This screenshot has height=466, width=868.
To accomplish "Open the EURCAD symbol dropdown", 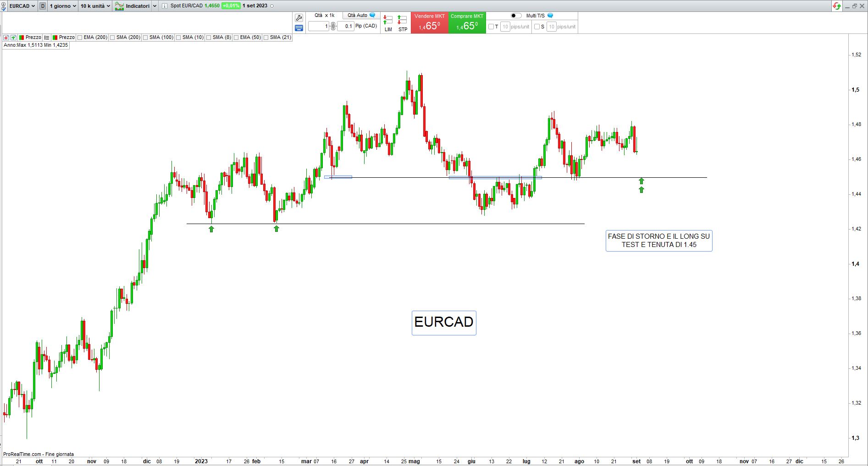I will click(x=22, y=6).
